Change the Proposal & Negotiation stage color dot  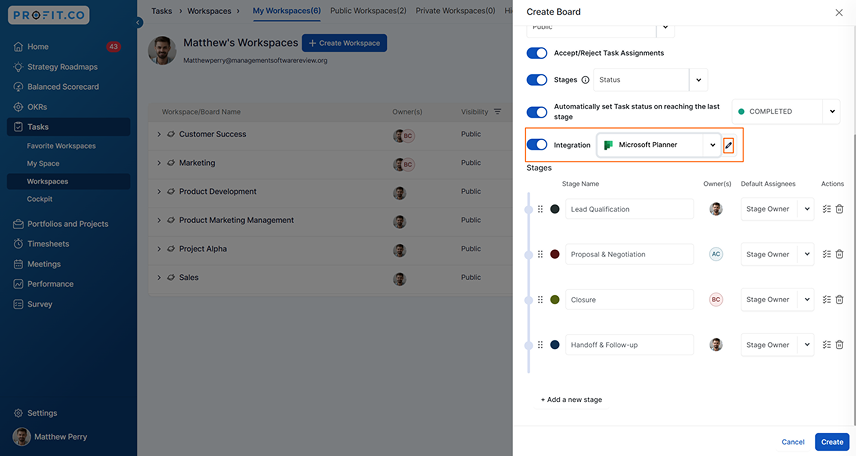(x=555, y=254)
